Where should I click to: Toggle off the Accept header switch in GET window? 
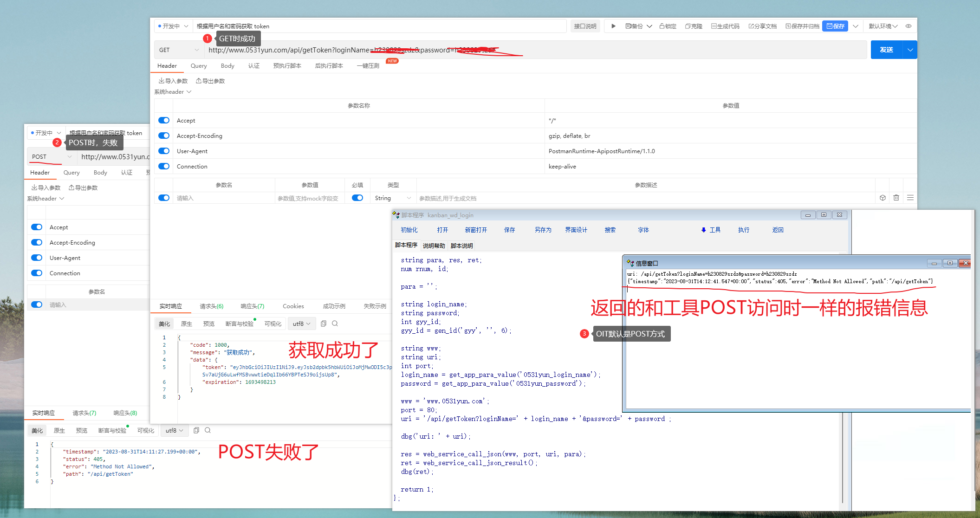click(164, 120)
